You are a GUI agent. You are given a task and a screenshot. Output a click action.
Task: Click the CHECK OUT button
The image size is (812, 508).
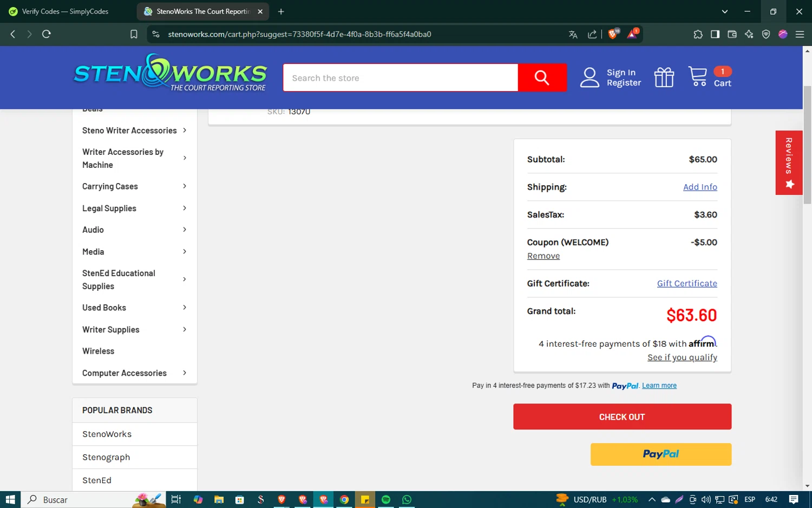pyautogui.click(x=622, y=416)
